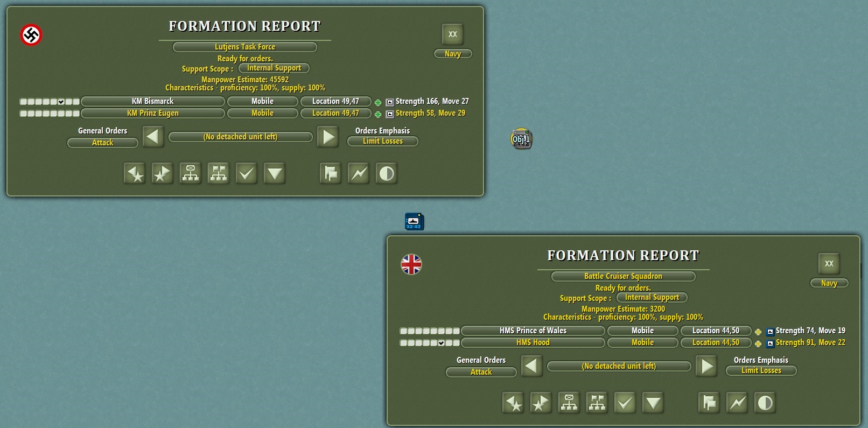Select the blue naval unit counter on the map

414,221
